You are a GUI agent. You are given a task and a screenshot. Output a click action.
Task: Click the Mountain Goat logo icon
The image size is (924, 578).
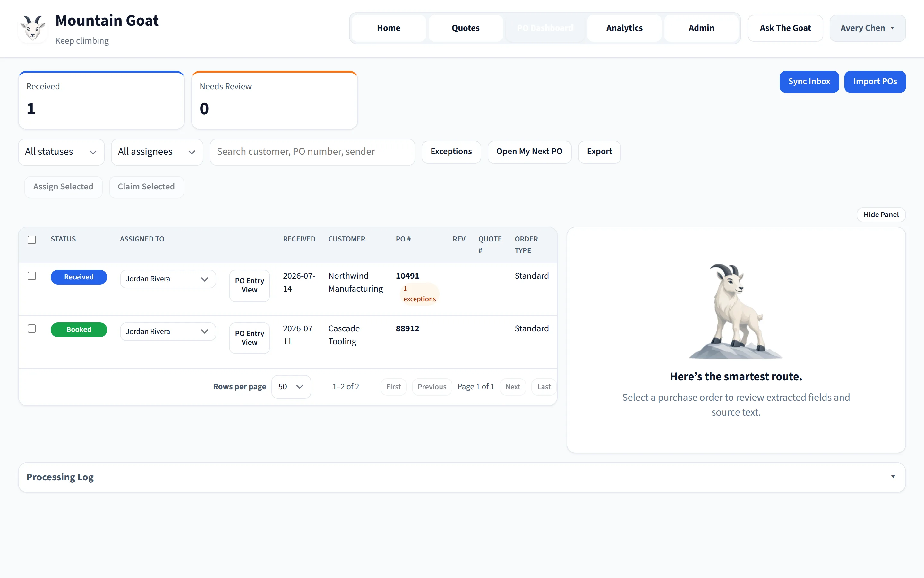(32, 28)
